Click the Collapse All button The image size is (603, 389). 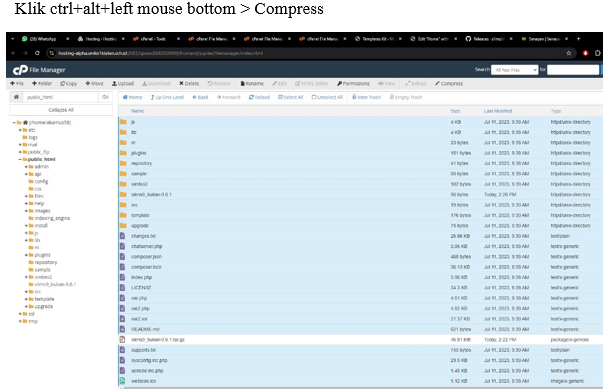(x=61, y=110)
